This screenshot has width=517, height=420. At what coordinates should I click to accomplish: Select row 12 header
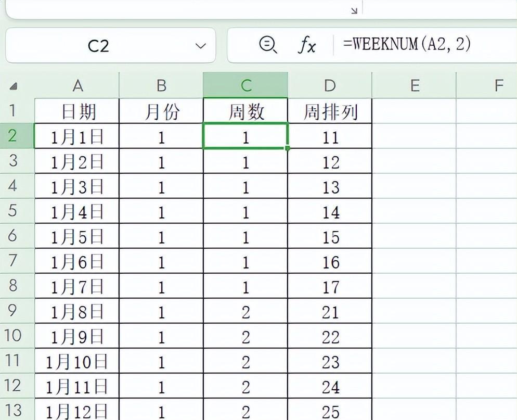17,385
